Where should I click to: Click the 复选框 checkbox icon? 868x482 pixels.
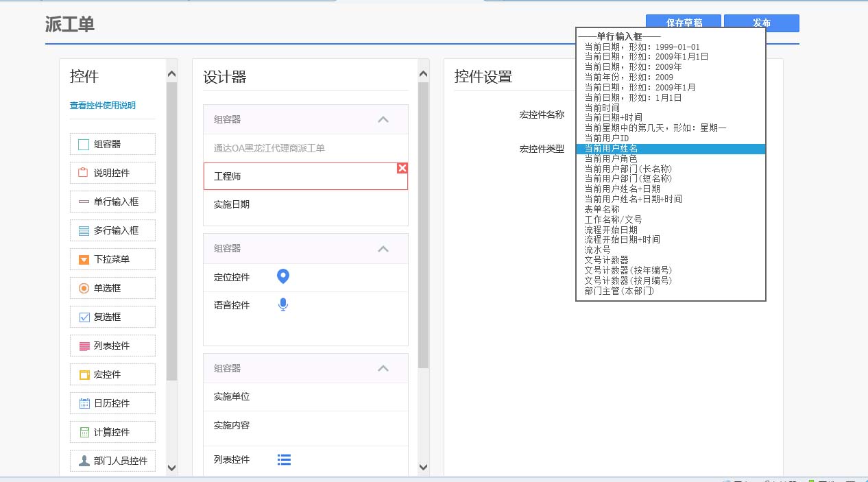84,317
